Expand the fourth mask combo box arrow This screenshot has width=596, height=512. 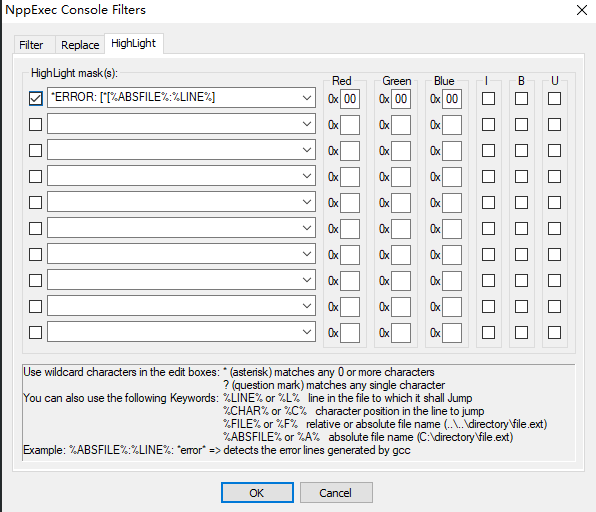point(307,176)
